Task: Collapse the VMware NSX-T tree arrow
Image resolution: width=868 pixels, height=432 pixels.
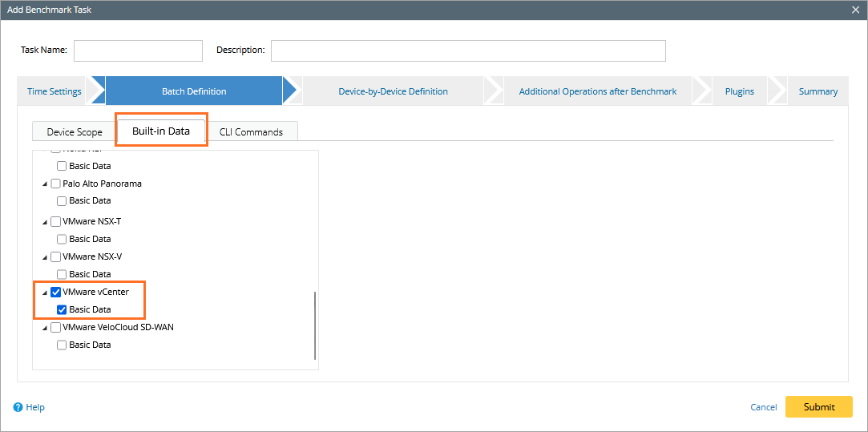Action: pyautogui.click(x=45, y=222)
